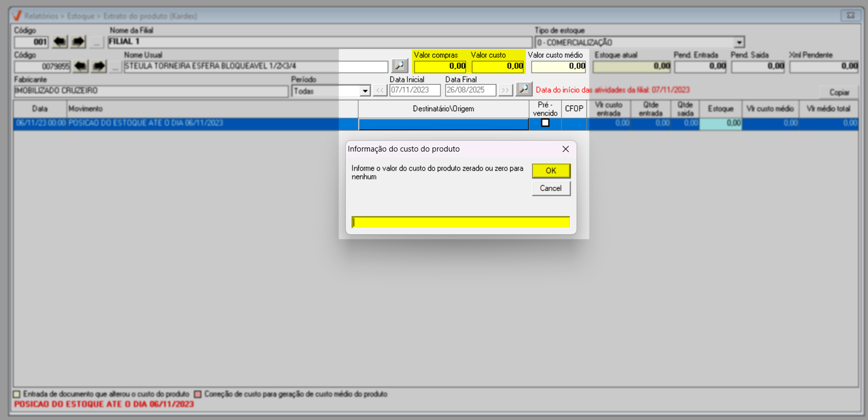The image size is (868, 420).
Task: Open filial lookup ellipsis button
Action: [x=96, y=42]
